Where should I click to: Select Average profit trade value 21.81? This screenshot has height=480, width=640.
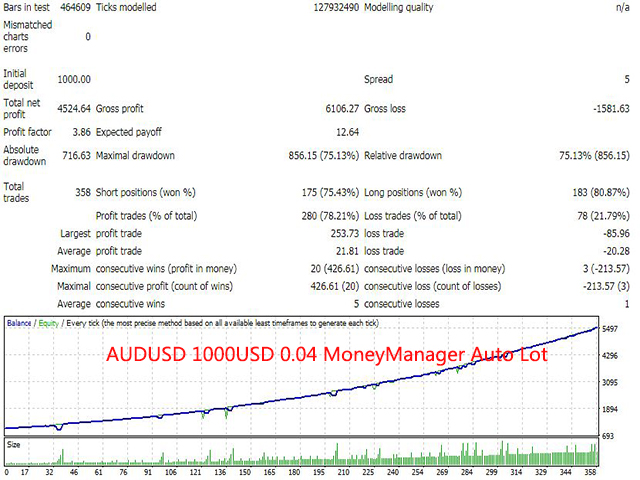347,251
